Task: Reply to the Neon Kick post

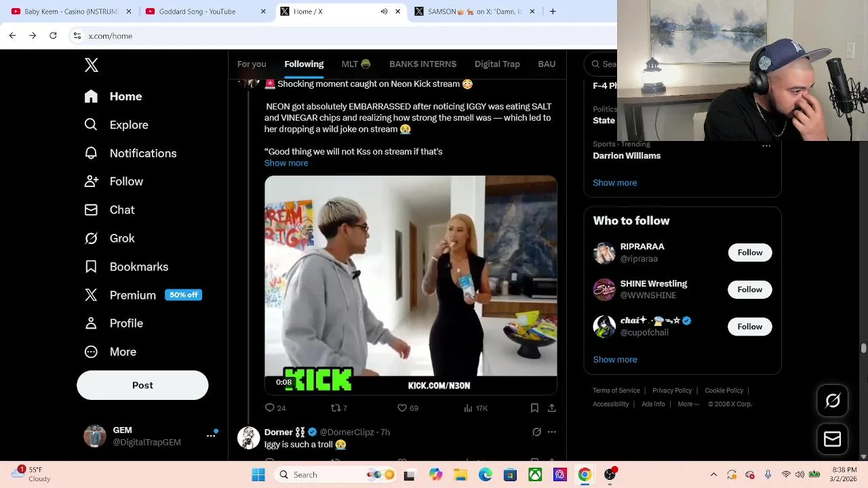Action: 275,408
